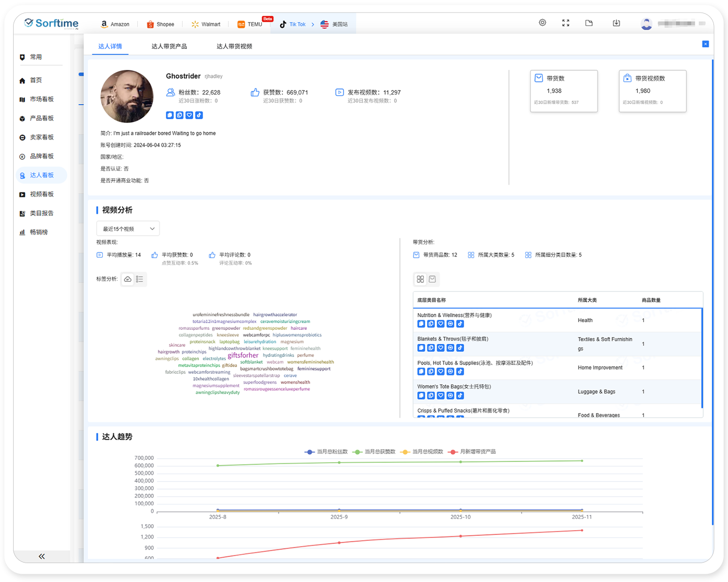
Task: Switch to the 达人带货产品 tab
Action: [x=169, y=47]
